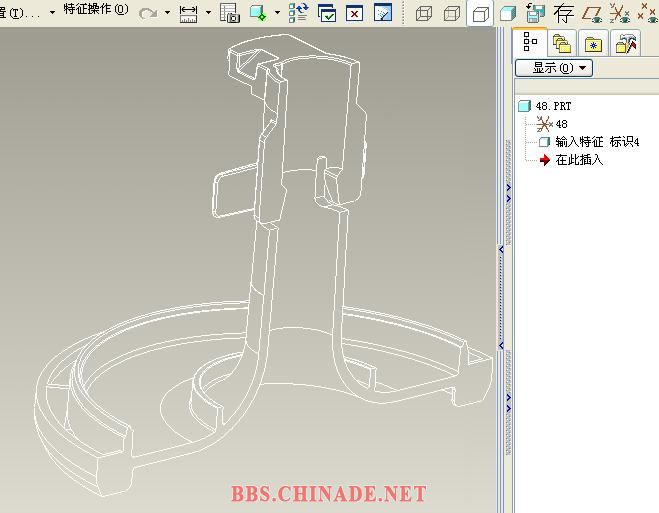The image size is (659, 513).
Task: Expand the dropdown arrow beside the ruler icon
Action: point(208,13)
